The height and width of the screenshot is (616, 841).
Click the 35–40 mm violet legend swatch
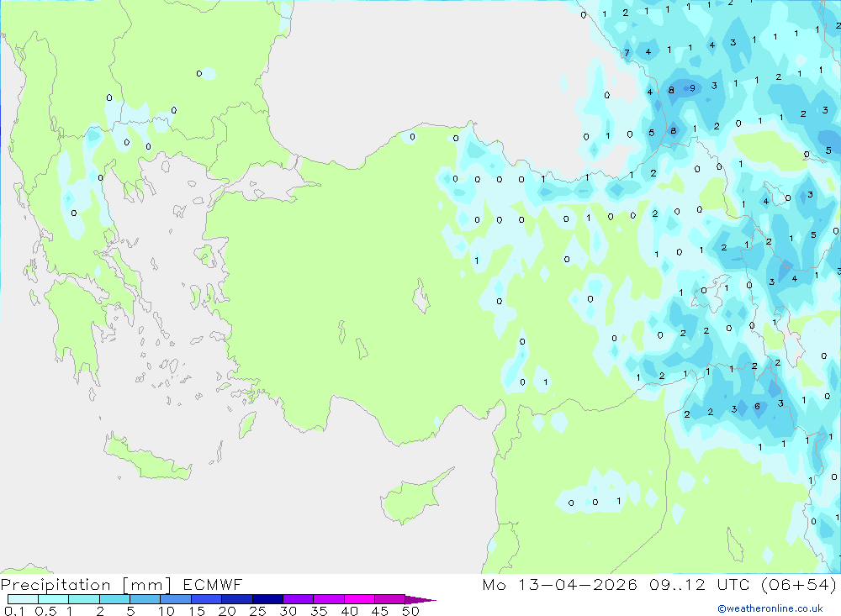[x=329, y=599]
